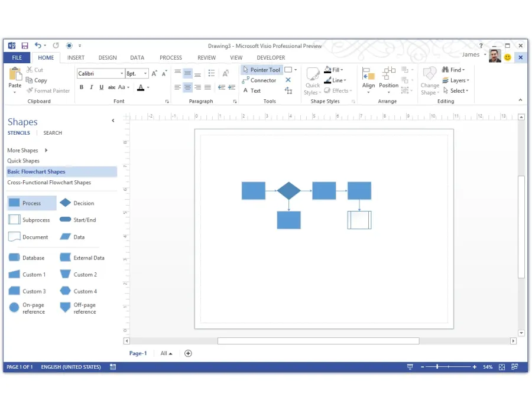Undo the last action
Screen dimensions: 532x413
point(38,45)
